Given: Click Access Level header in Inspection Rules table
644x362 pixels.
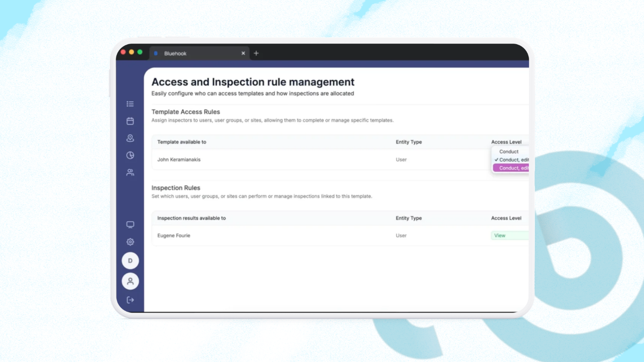Looking at the screenshot, I should coord(506,218).
